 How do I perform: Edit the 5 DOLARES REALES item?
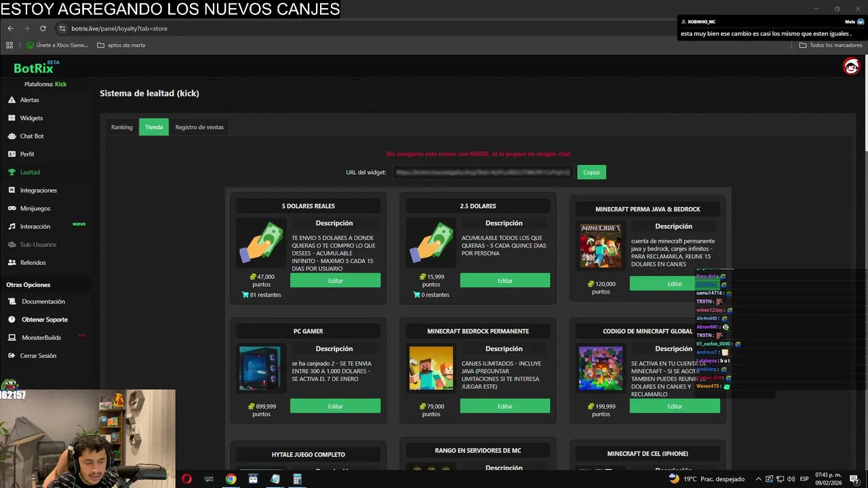pyautogui.click(x=335, y=281)
